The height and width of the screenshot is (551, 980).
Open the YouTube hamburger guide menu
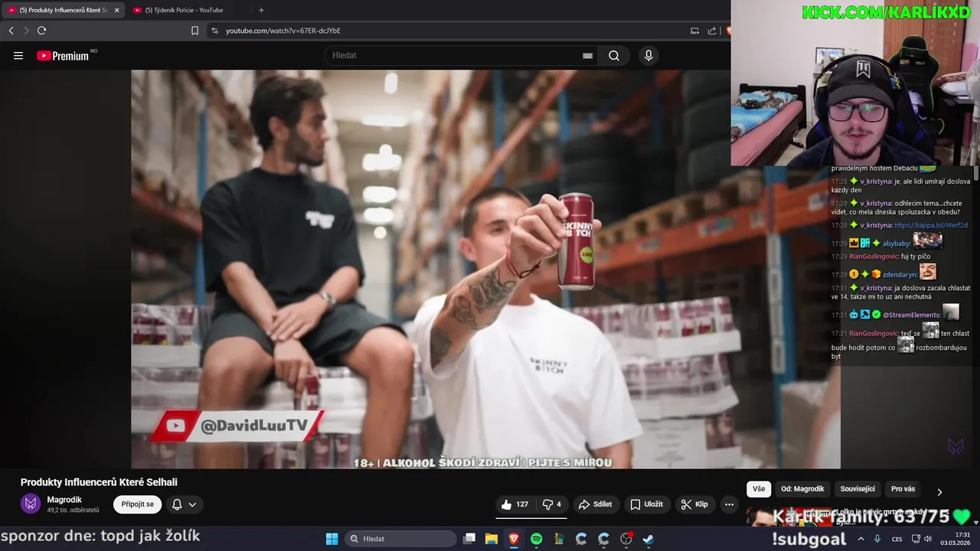point(18,56)
